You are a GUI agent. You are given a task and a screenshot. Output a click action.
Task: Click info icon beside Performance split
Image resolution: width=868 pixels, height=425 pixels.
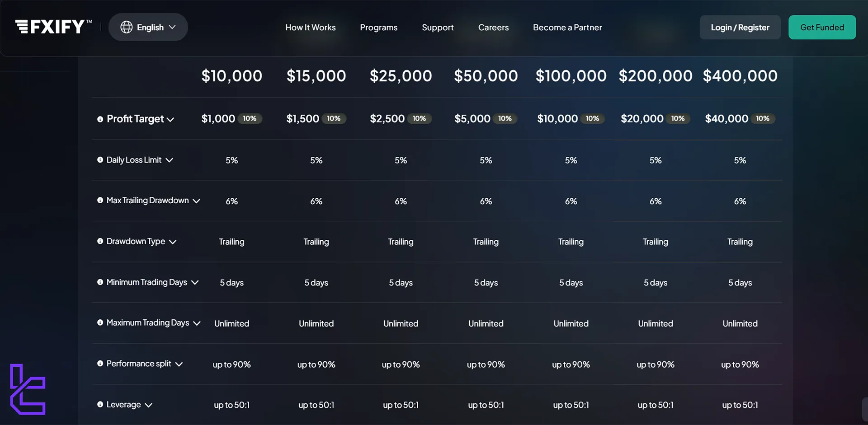click(100, 364)
